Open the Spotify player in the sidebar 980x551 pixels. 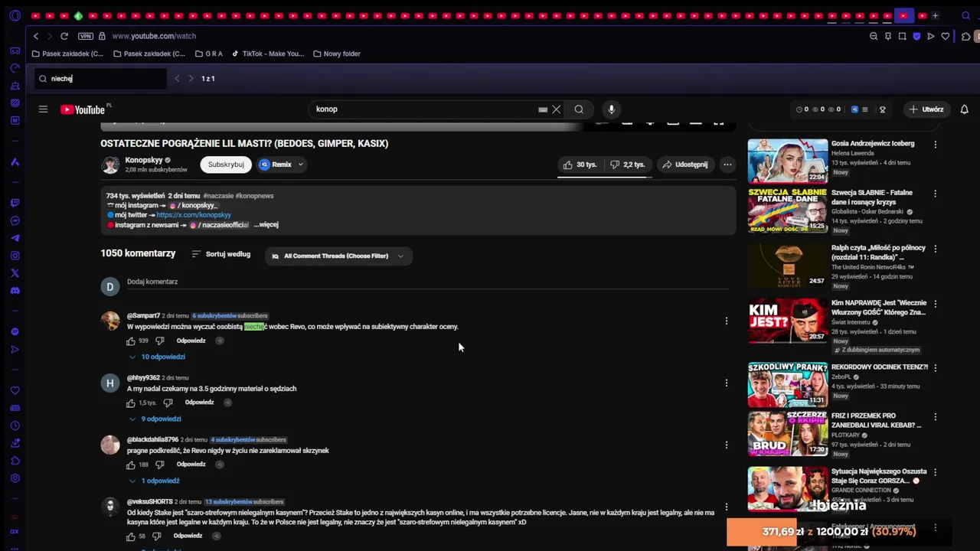pos(15,331)
